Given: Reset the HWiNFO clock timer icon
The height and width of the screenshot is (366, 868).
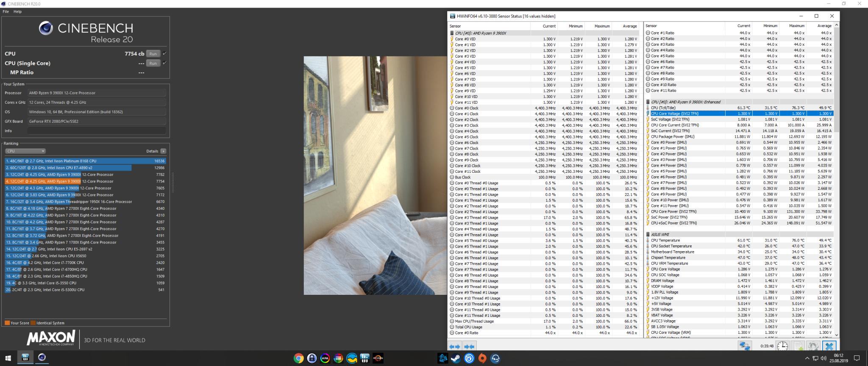Looking at the screenshot, I should [782, 346].
